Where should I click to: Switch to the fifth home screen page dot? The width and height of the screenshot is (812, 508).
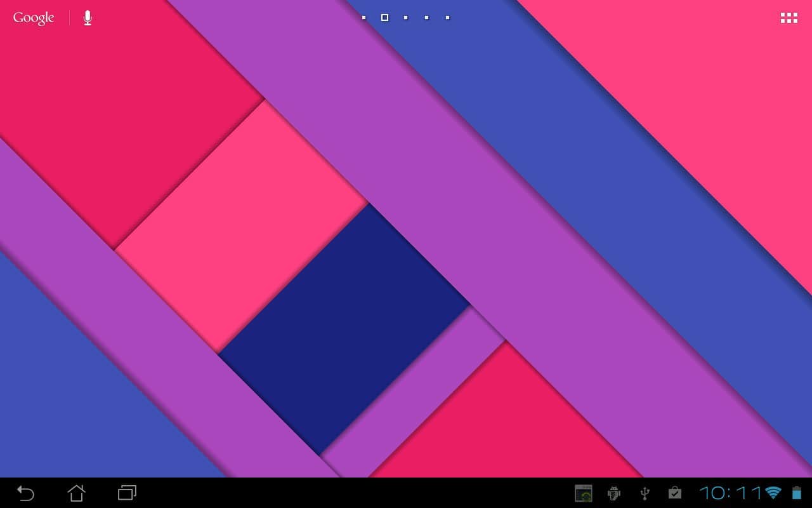point(447,18)
